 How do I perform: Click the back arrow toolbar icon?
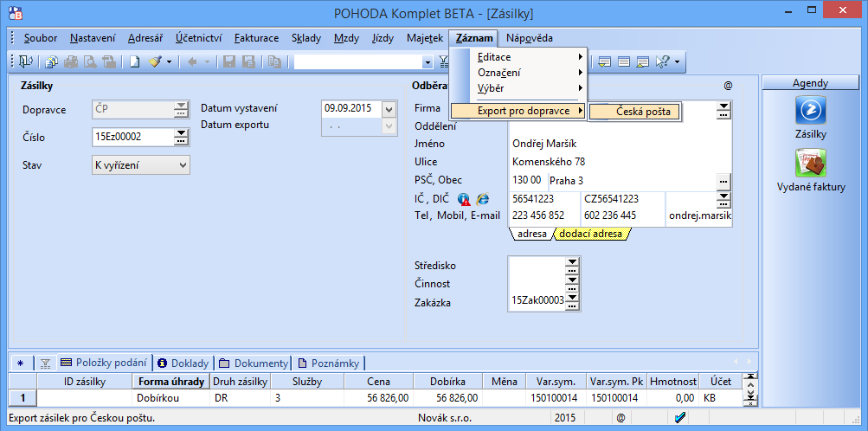click(192, 62)
